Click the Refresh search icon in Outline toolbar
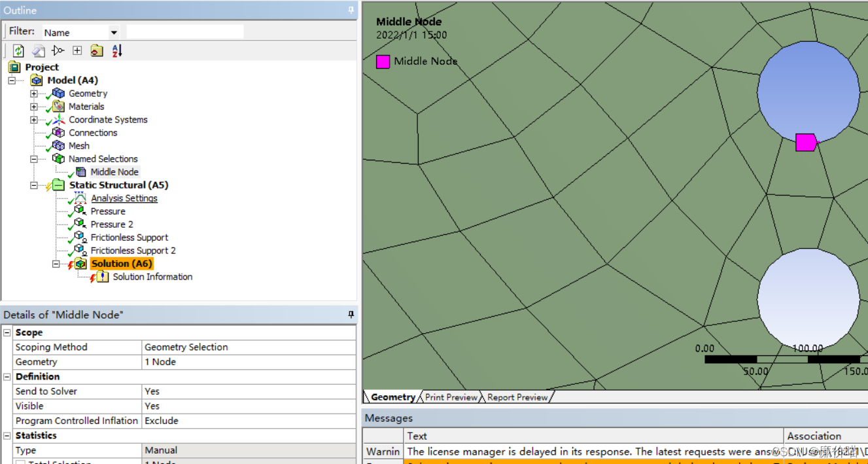Image resolution: width=868 pixels, height=464 pixels. point(18,50)
